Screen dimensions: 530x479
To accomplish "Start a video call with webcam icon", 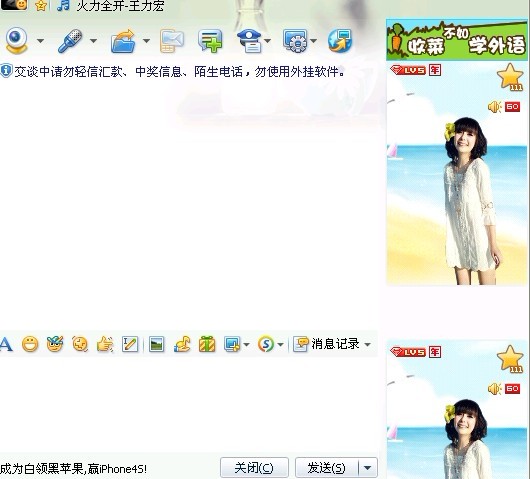I will coord(16,41).
